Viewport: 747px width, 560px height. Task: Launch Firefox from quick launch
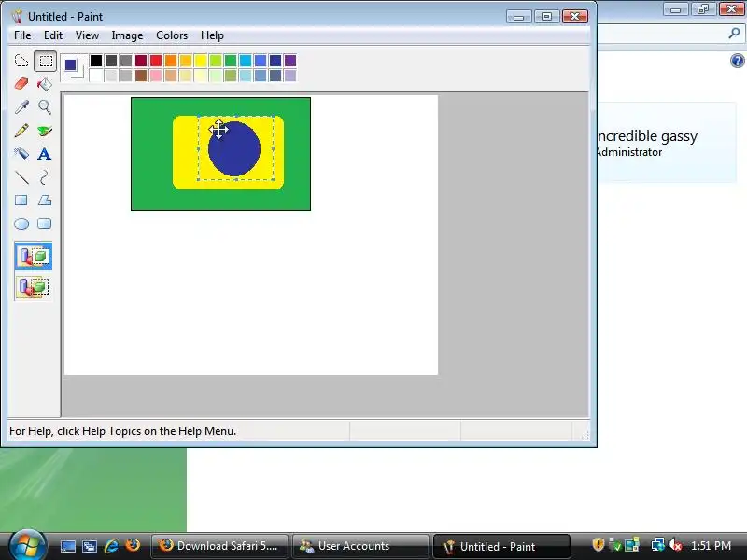tap(133, 545)
